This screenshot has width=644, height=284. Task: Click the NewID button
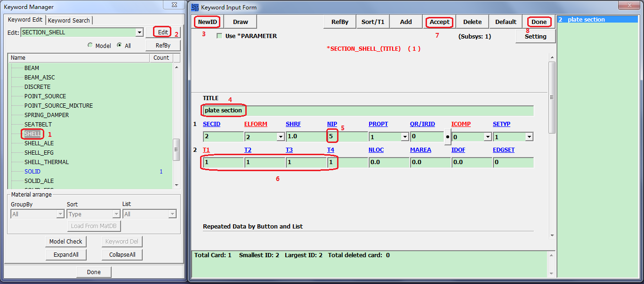point(207,22)
